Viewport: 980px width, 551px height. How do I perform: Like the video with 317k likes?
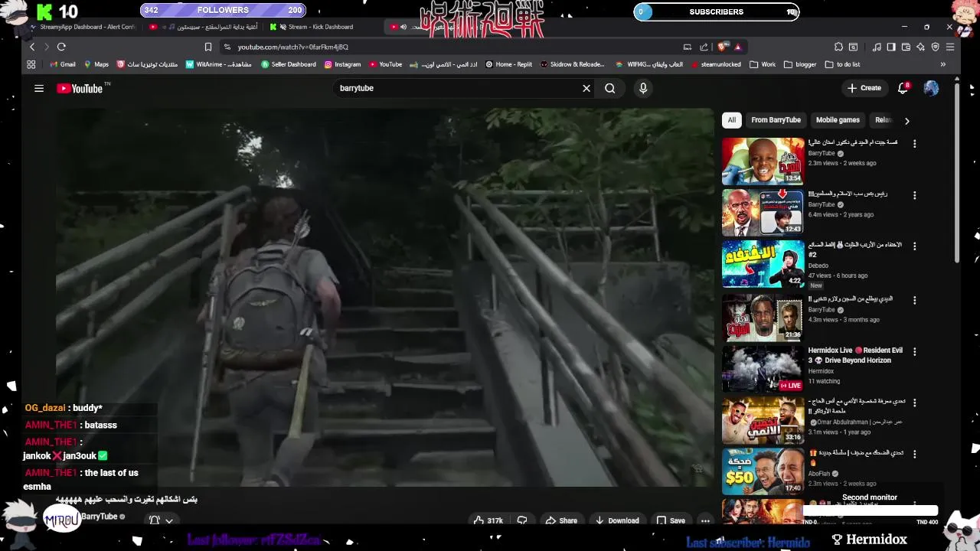(488, 520)
